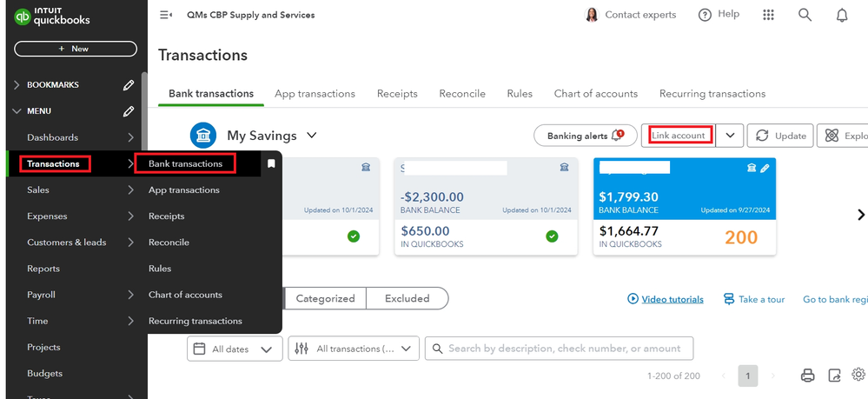Click the Help question mark icon
This screenshot has height=399, width=868.
click(705, 15)
